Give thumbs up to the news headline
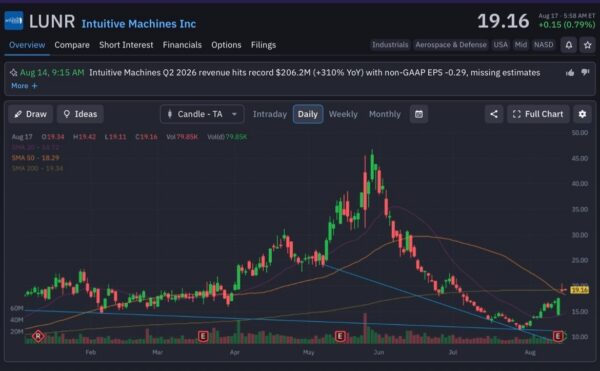Screen dimensions: 600x371 click(x=570, y=73)
